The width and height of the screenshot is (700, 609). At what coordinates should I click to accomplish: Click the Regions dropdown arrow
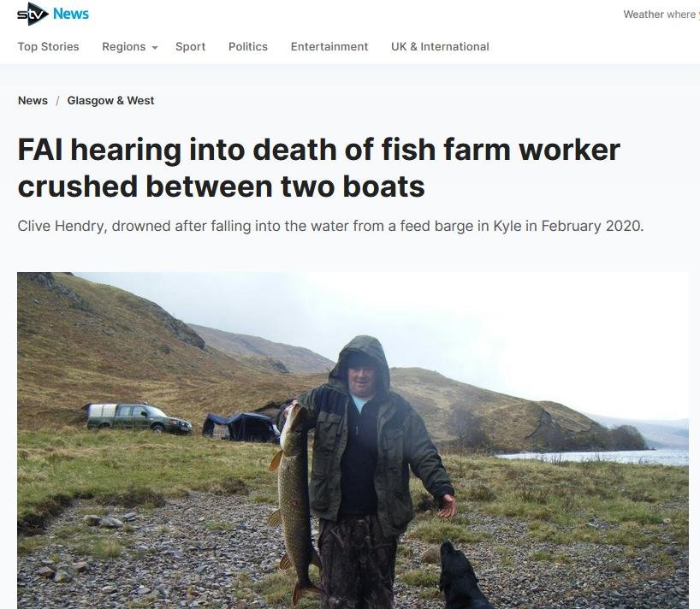point(155,47)
